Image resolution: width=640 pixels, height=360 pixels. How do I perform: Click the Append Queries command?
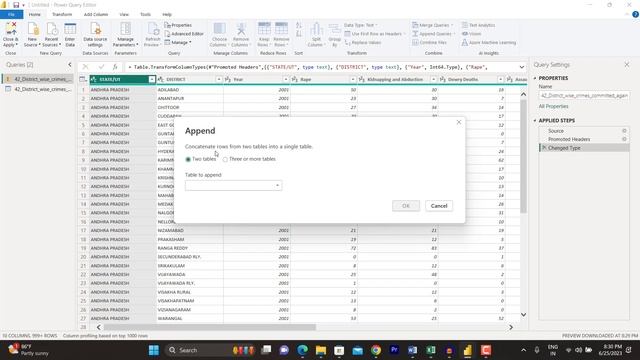(433, 34)
